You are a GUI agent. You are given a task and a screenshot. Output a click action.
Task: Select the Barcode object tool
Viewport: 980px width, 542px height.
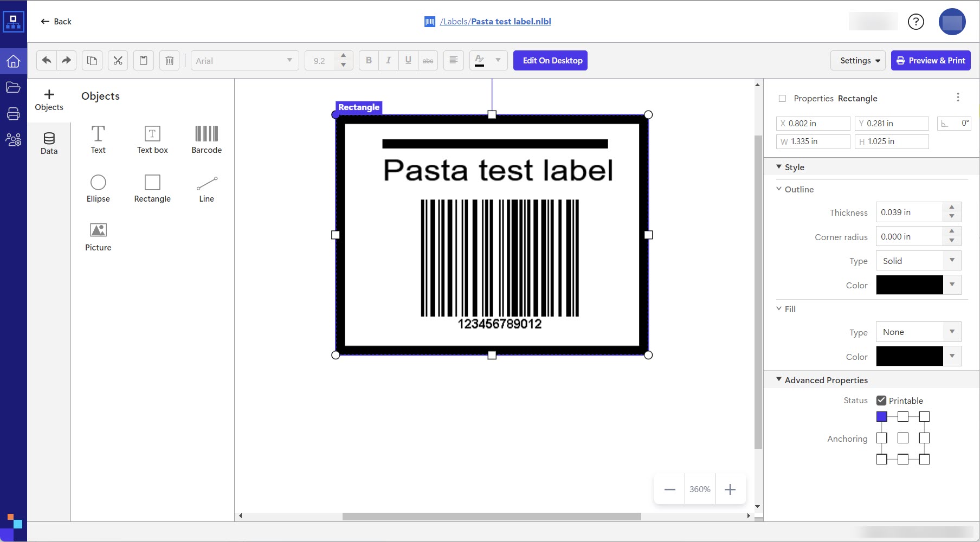coord(207,139)
